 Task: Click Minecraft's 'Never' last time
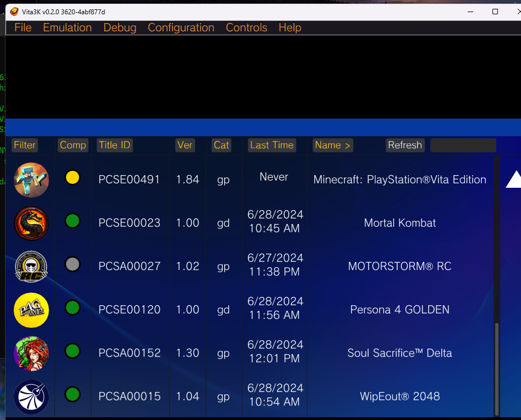(274, 177)
